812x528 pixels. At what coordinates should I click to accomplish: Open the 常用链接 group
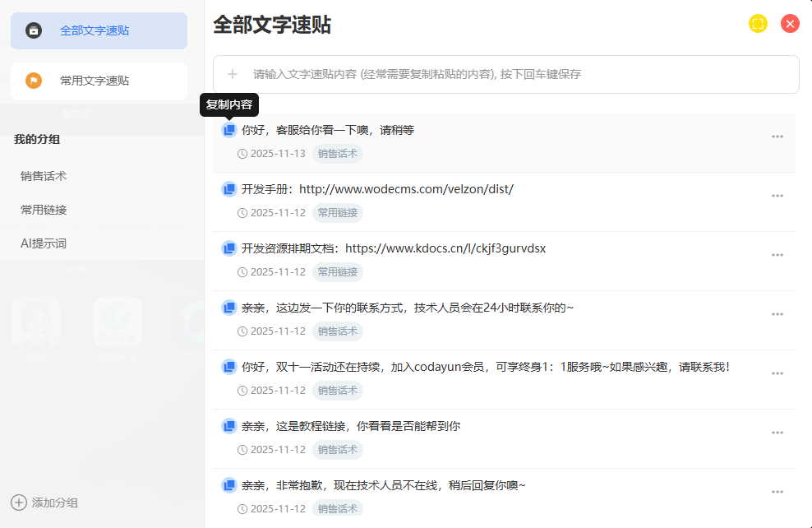[x=44, y=210]
